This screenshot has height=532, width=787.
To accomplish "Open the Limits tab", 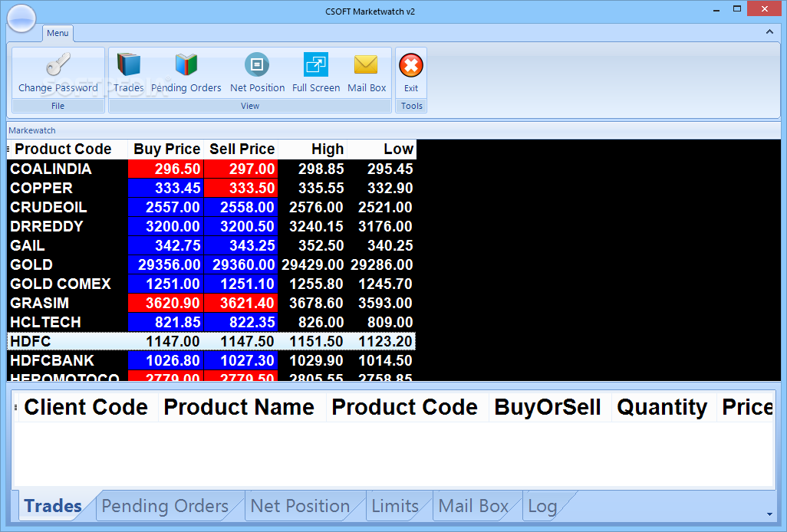I will (x=395, y=506).
